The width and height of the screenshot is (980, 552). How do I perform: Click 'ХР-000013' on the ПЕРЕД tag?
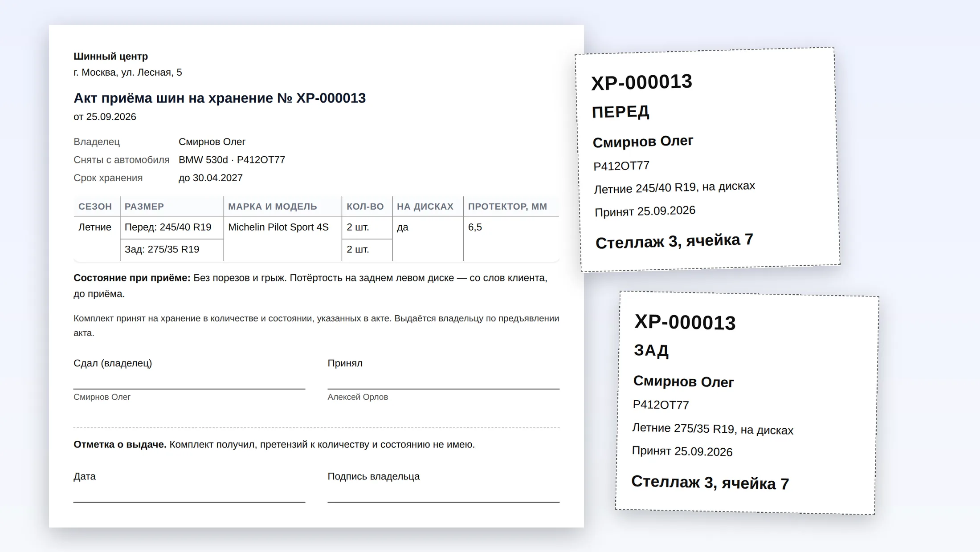tap(641, 82)
